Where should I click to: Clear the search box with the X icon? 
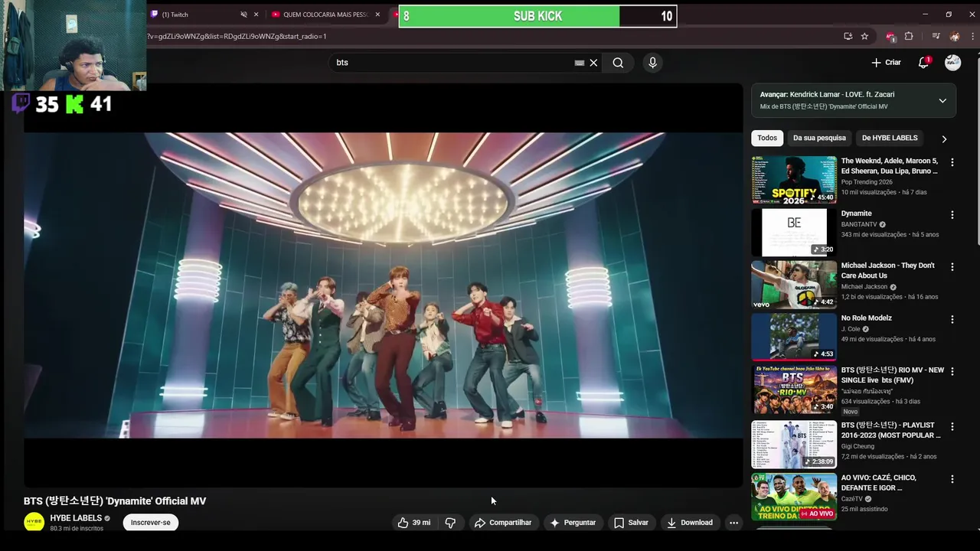[x=593, y=63]
